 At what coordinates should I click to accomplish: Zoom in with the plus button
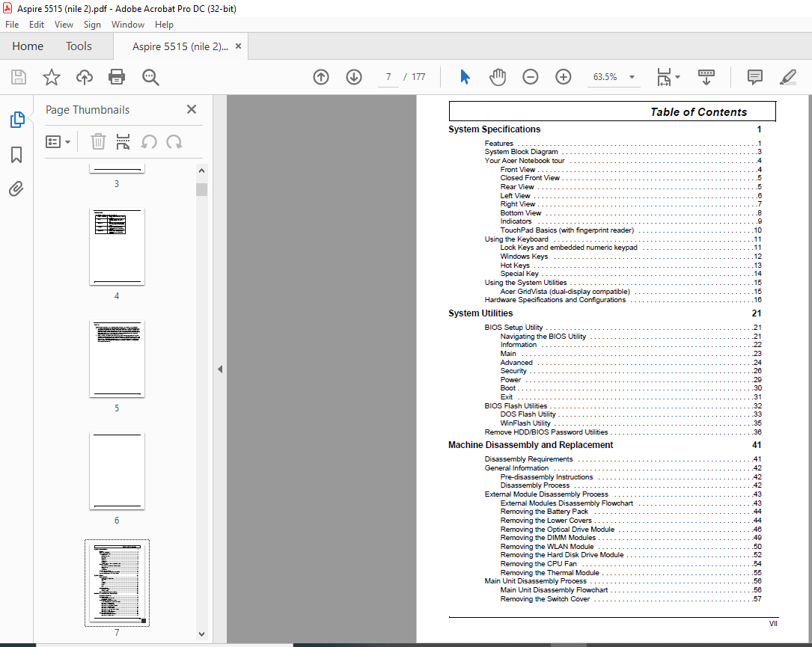tap(564, 77)
